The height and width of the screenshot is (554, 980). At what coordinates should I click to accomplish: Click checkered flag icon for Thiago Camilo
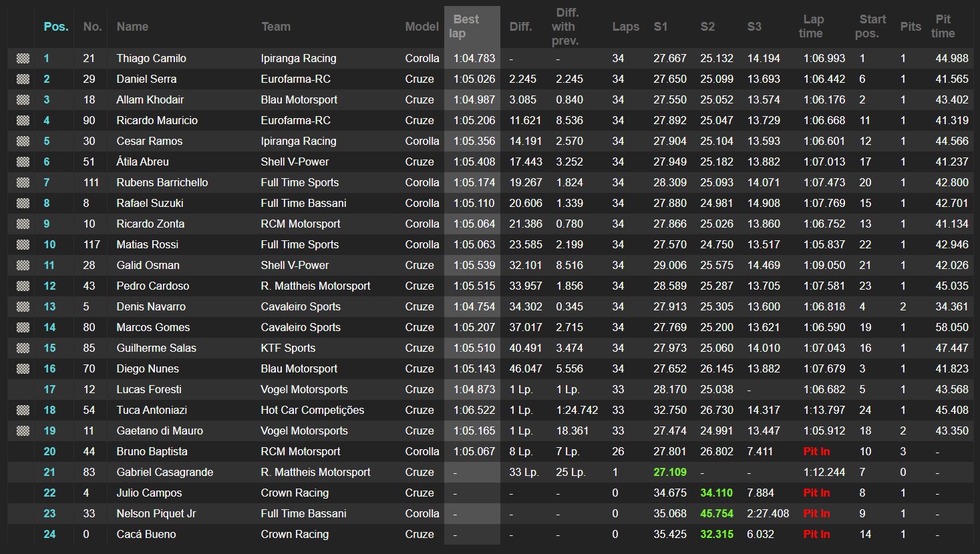(23, 59)
